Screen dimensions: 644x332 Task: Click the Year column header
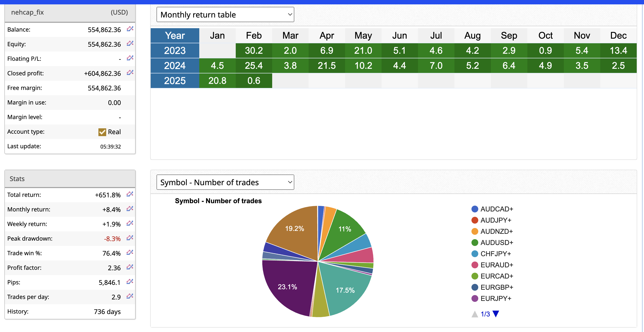(175, 35)
